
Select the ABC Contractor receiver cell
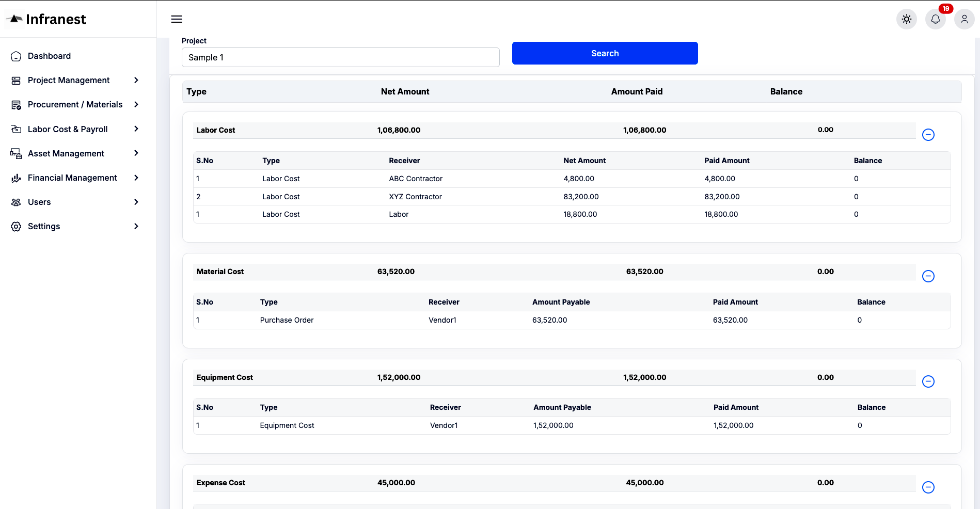pyautogui.click(x=416, y=179)
